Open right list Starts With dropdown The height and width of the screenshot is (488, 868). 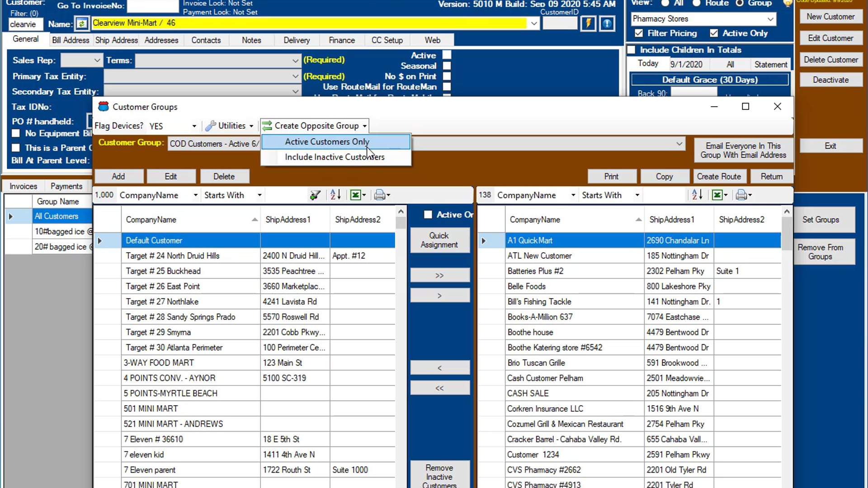coord(637,195)
